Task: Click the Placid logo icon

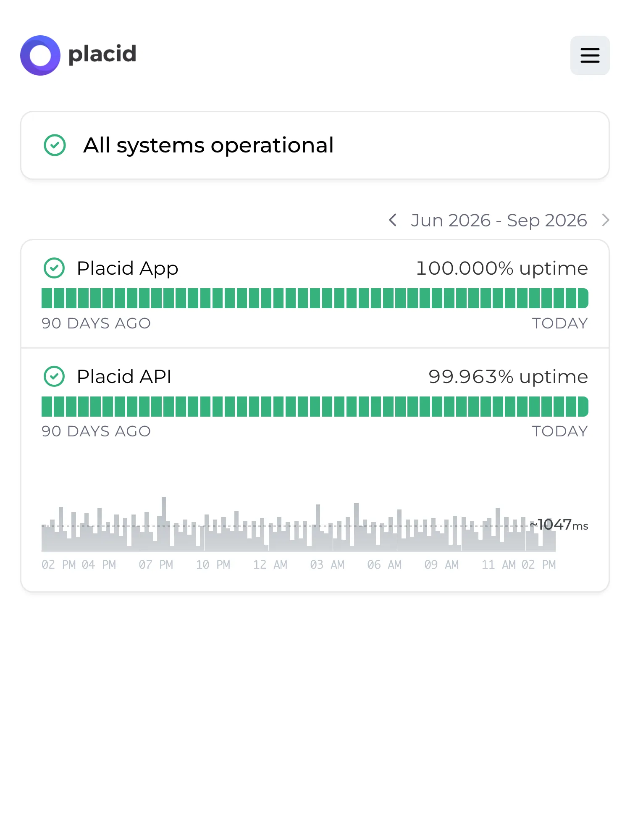Action: point(40,55)
